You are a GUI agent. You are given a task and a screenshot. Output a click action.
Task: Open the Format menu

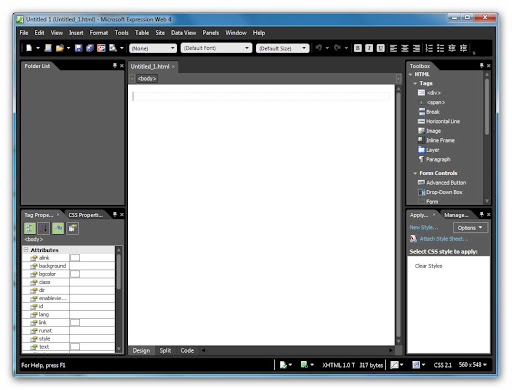(x=99, y=33)
